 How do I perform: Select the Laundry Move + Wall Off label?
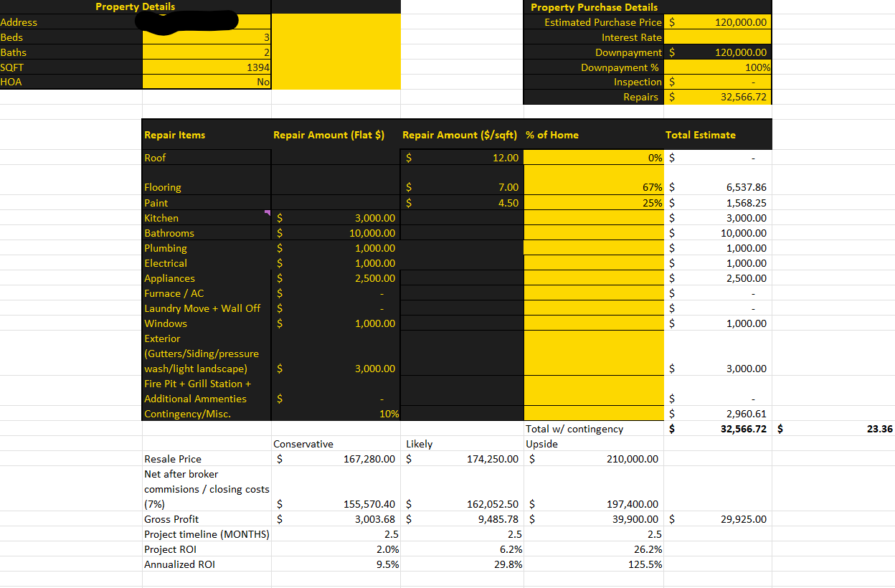[x=202, y=308]
